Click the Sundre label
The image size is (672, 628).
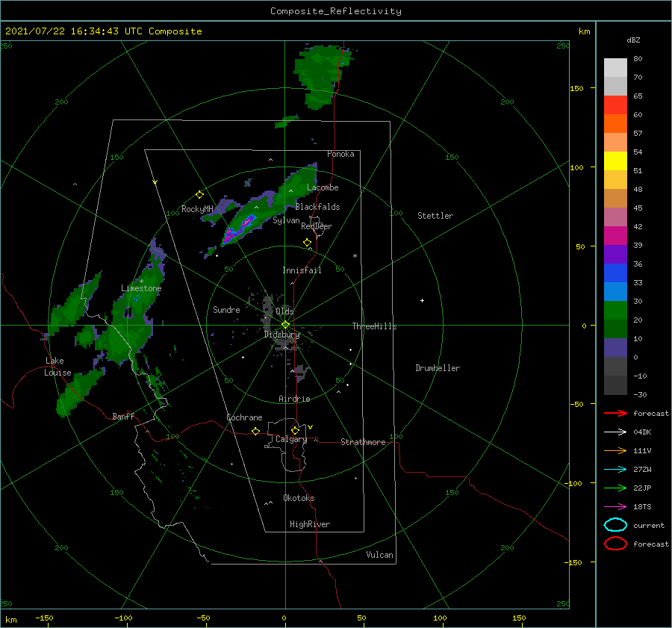226,309
